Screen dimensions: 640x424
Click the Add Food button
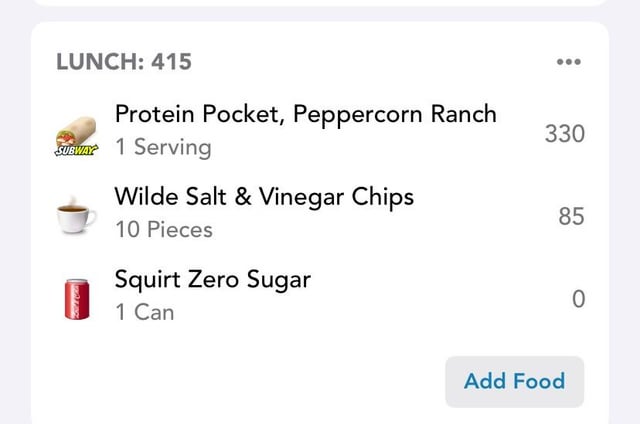pos(514,381)
